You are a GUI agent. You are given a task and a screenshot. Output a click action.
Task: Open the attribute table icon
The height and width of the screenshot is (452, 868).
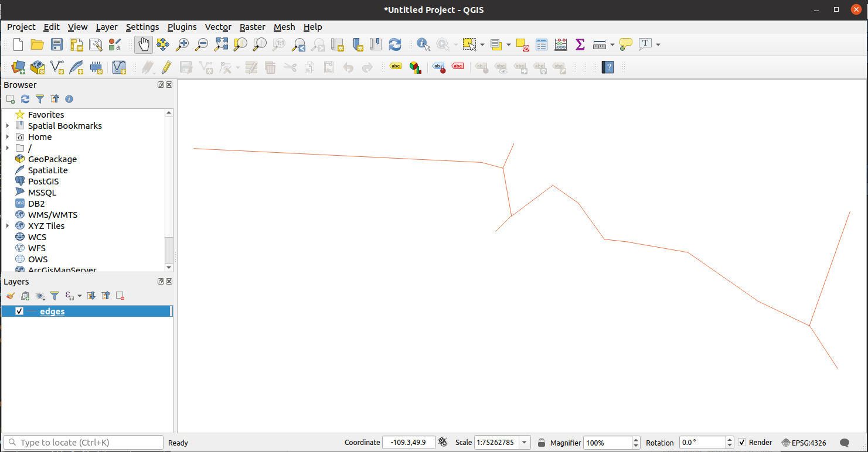pos(541,44)
